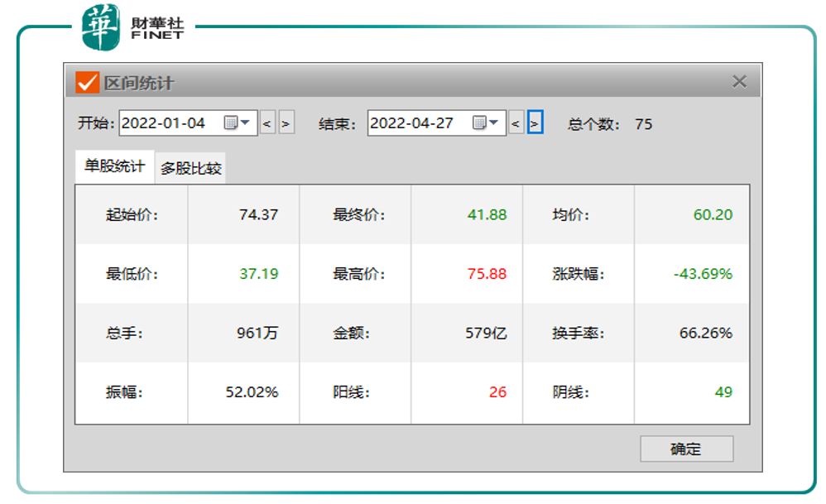Click the 最高价 label
Viewport: 826px width, 504px height.
tap(358, 274)
